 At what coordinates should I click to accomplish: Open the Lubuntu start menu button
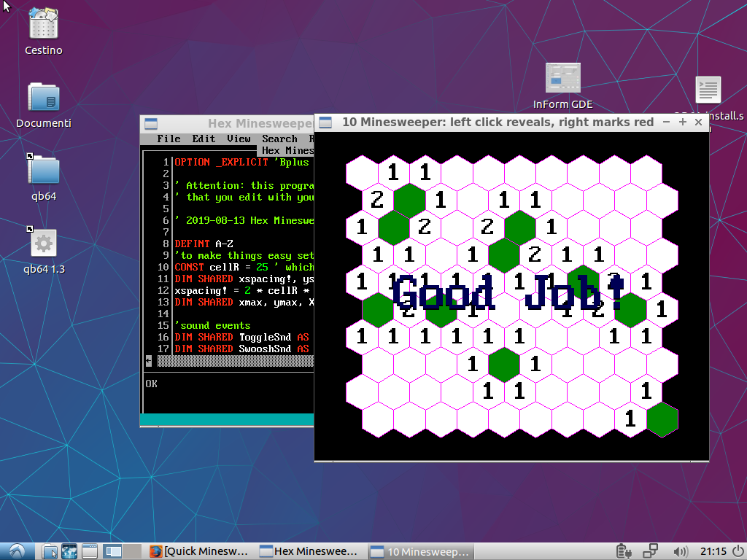click(18, 551)
